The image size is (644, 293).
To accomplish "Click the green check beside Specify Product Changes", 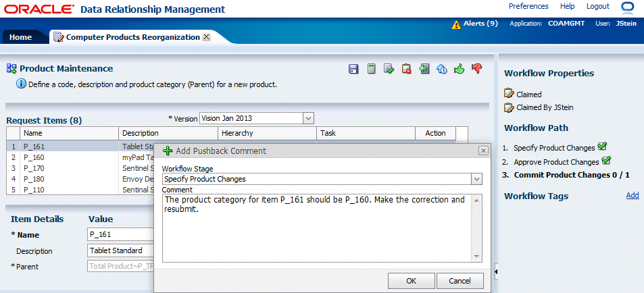I will 603,146.
